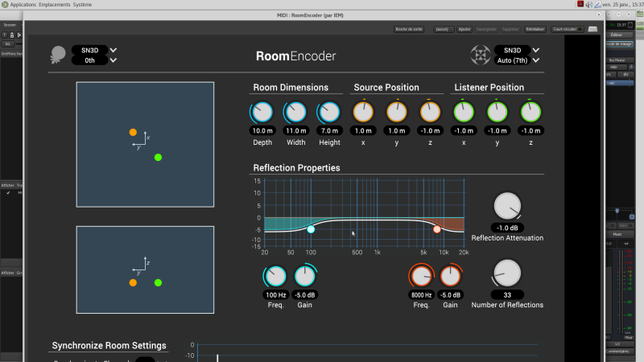This screenshot has width=644, height=362.
Task: Click the volume speaker icon in system tray
Action: pyautogui.click(x=589, y=5)
